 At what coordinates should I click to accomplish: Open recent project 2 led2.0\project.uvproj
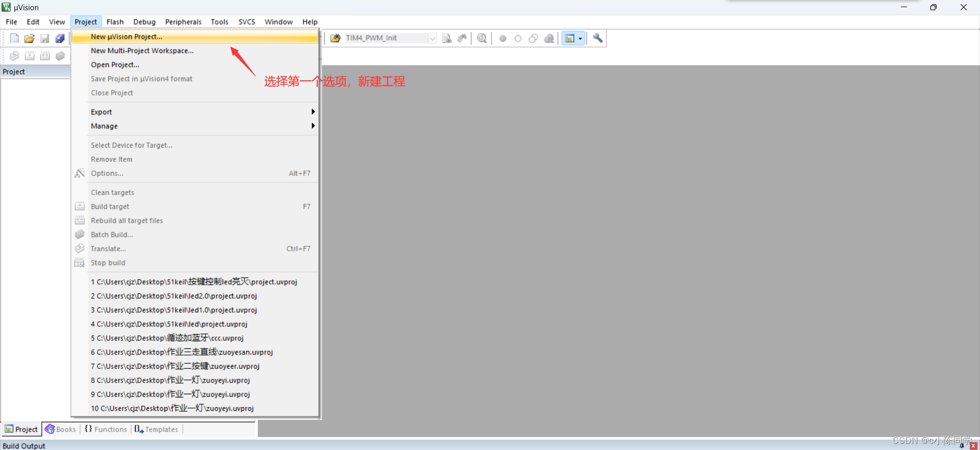[x=195, y=296]
